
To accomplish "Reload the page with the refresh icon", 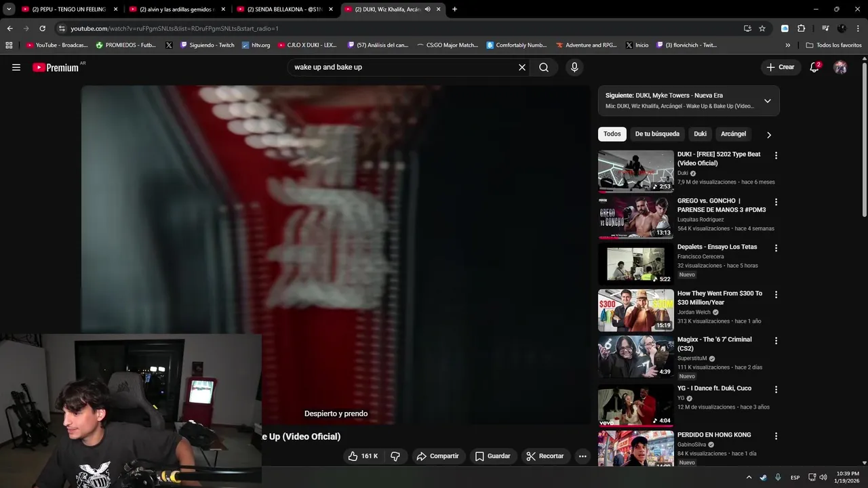I will [42, 28].
